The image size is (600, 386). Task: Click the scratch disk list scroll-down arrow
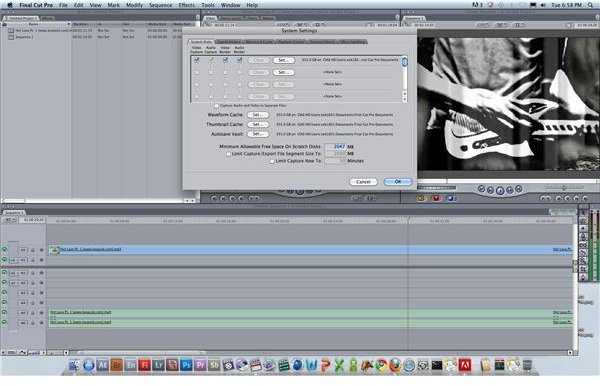(404, 99)
